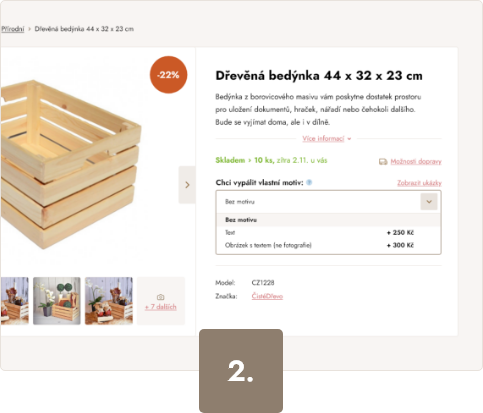The height and width of the screenshot is (413, 483).
Task: Click the -22% discount badge
Action: point(168,75)
